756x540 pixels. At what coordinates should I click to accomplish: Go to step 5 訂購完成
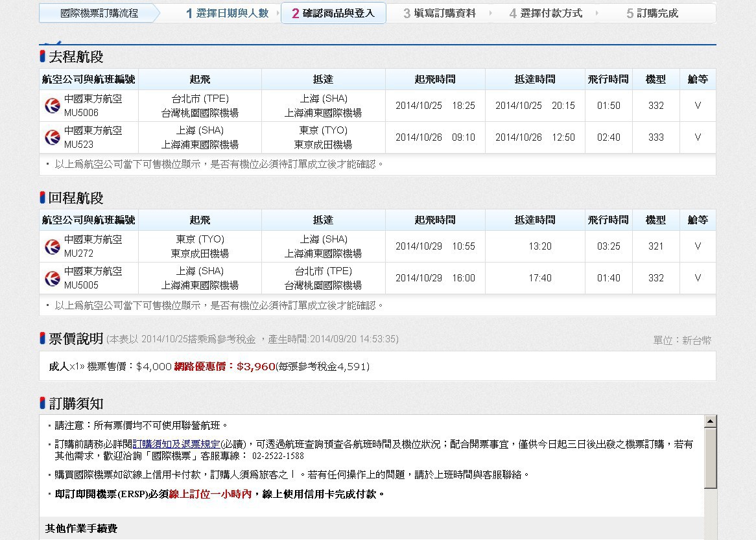tap(652, 14)
